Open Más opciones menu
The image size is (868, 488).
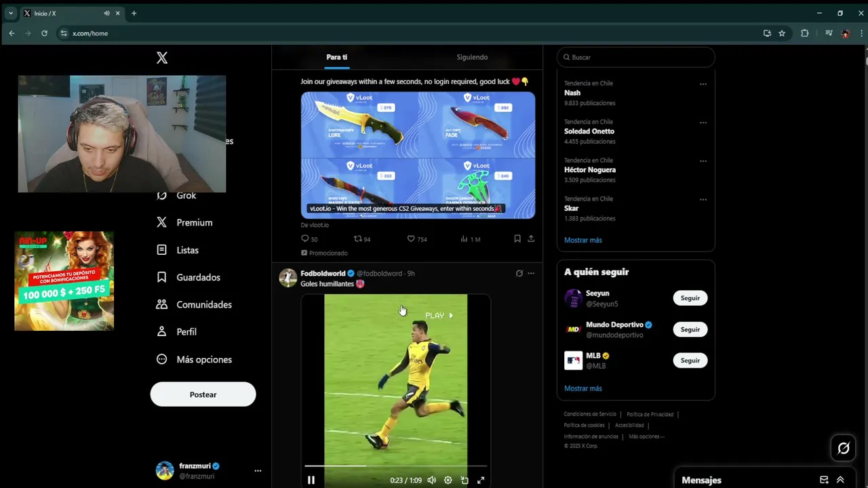194,359
